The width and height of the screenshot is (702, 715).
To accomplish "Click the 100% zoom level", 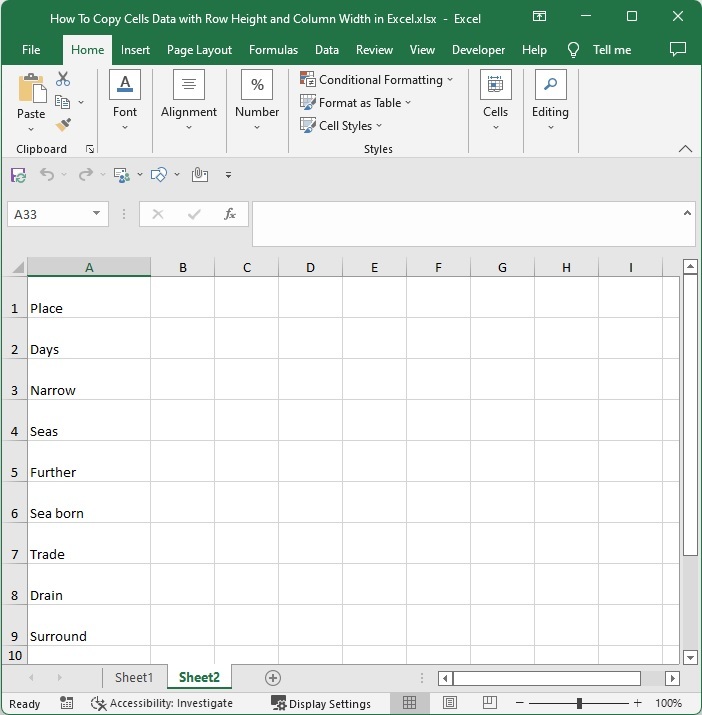I will (668, 703).
